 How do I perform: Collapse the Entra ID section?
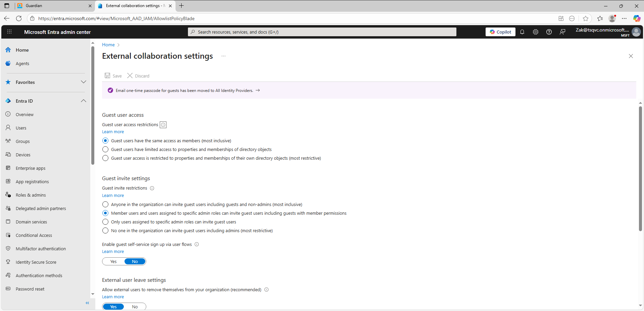(84, 101)
